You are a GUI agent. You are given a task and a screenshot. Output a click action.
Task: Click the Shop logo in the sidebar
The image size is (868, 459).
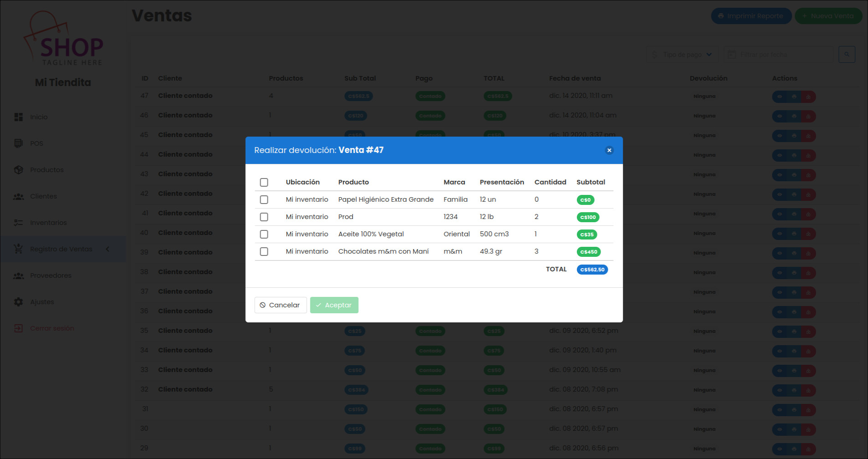click(64, 39)
